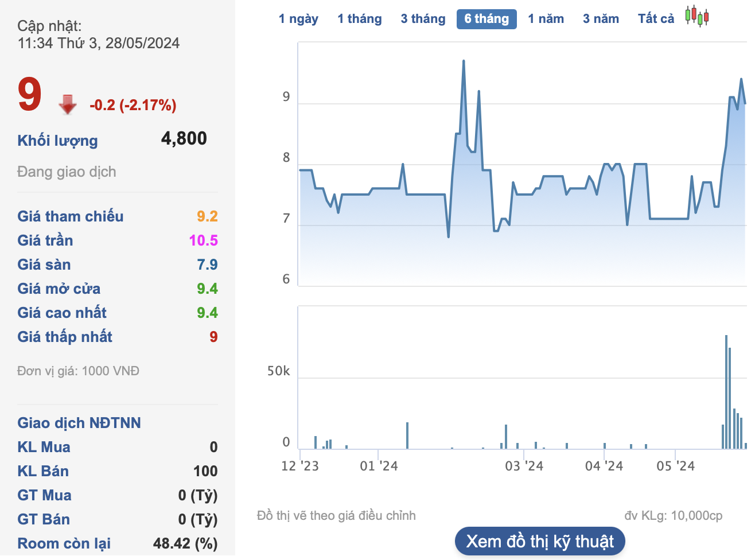Viewport: 755px width, 560px height.
Task: Click 'Giao dịch NĐTNN' heading
Action: click(79, 423)
